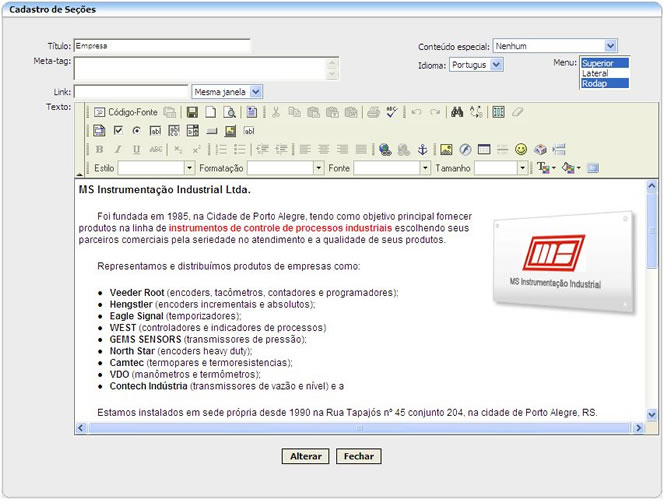
Task: Justify the text block
Action: pos(361,149)
